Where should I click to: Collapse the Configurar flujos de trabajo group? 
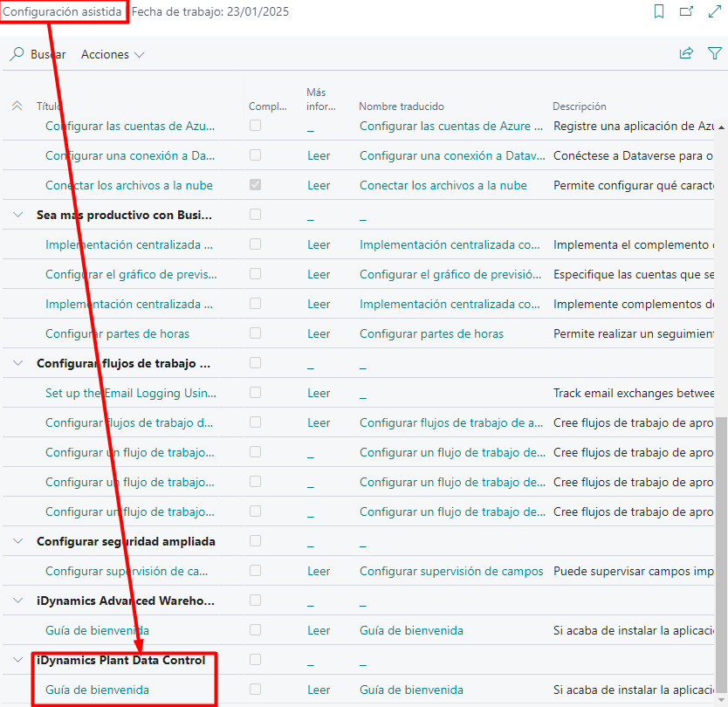[x=17, y=363]
